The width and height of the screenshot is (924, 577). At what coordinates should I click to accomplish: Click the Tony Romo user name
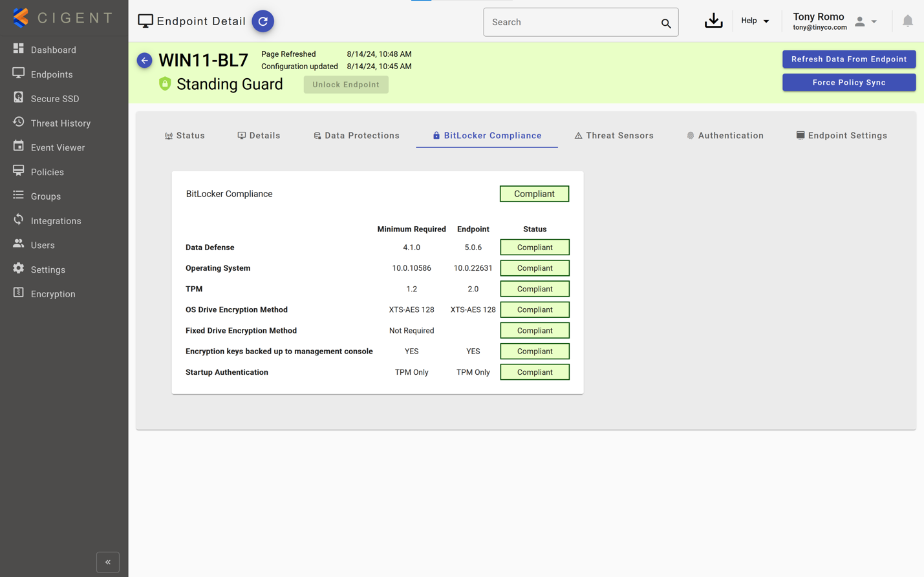(819, 17)
